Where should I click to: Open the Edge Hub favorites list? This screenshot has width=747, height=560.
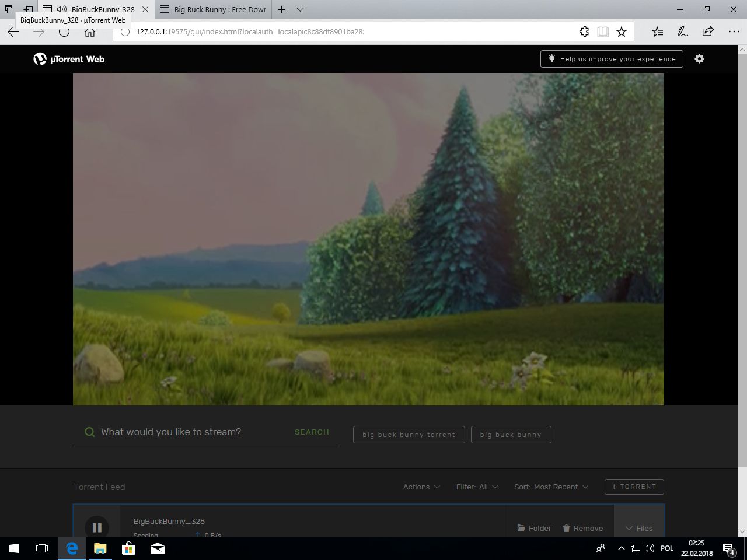[657, 32]
